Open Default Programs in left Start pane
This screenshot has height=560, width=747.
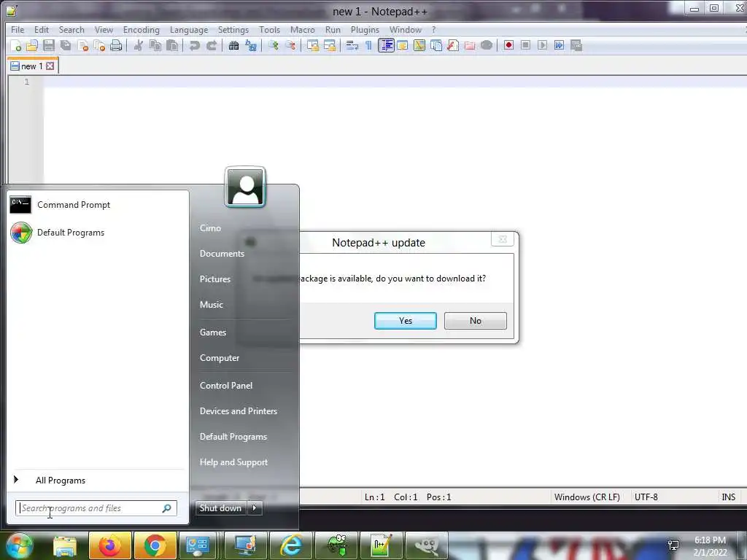coord(98,233)
